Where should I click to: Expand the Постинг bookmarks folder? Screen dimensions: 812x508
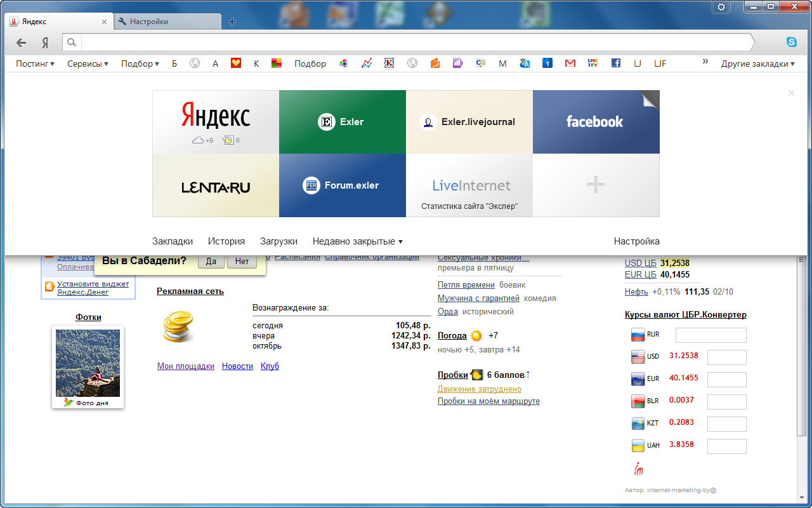point(35,63)
